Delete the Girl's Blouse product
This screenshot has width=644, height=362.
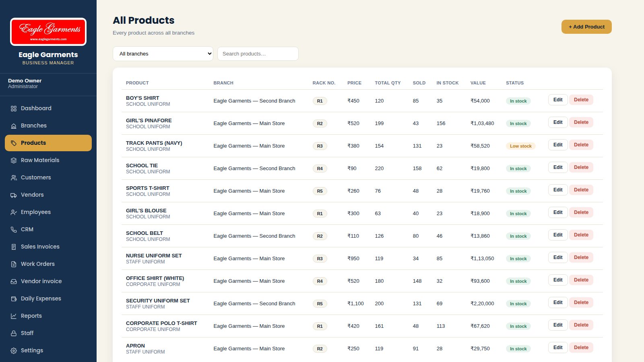click(581, 212)
